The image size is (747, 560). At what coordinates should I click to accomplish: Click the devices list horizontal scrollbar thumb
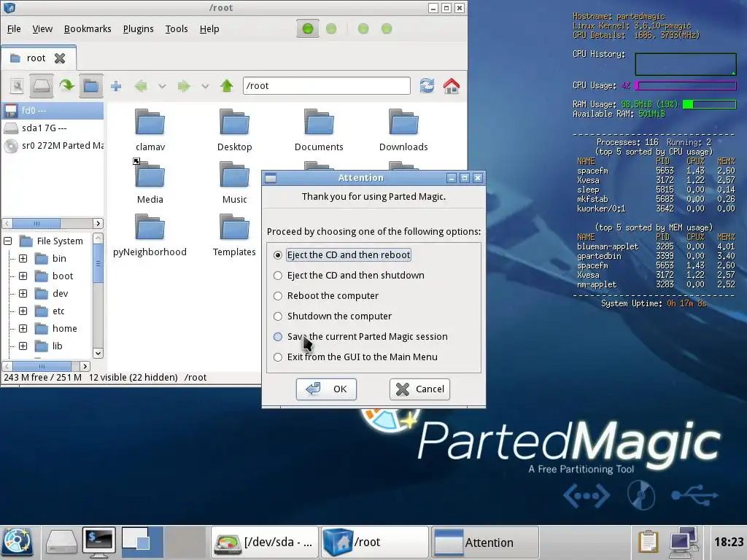click(x=36, y=223)
